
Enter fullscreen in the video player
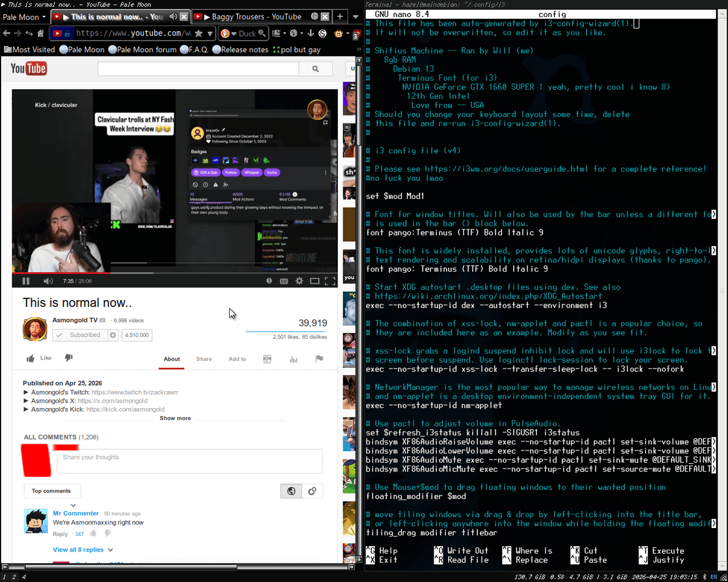(x=329, y=281)
